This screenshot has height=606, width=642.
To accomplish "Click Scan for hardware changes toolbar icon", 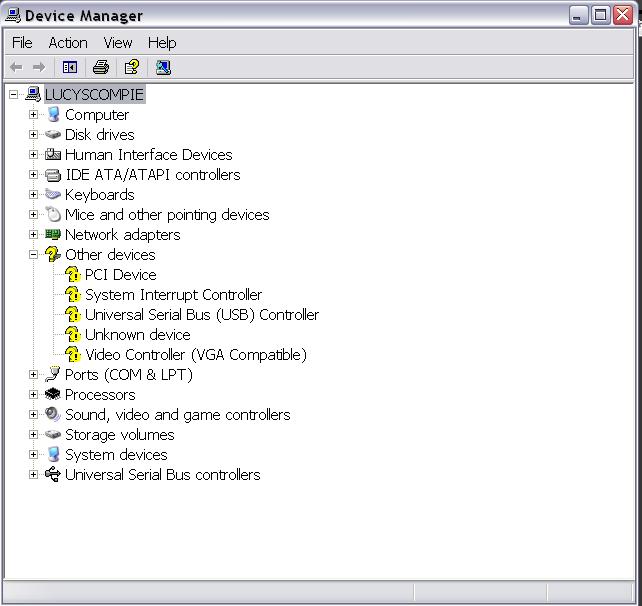I will point(163,67).
